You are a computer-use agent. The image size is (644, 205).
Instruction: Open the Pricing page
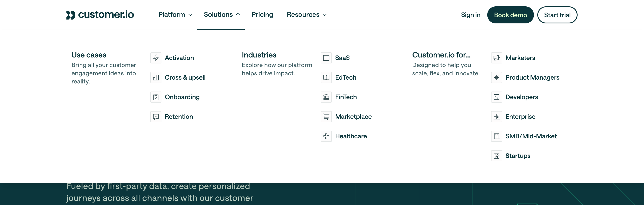pyautogui.click(x=262, y=15)
